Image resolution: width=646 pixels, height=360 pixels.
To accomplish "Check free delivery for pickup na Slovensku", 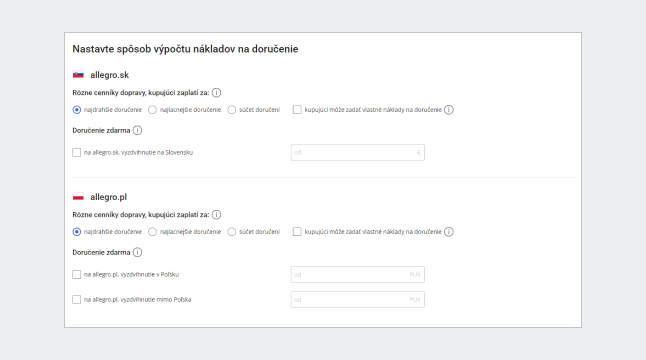I will coord(77,152).
